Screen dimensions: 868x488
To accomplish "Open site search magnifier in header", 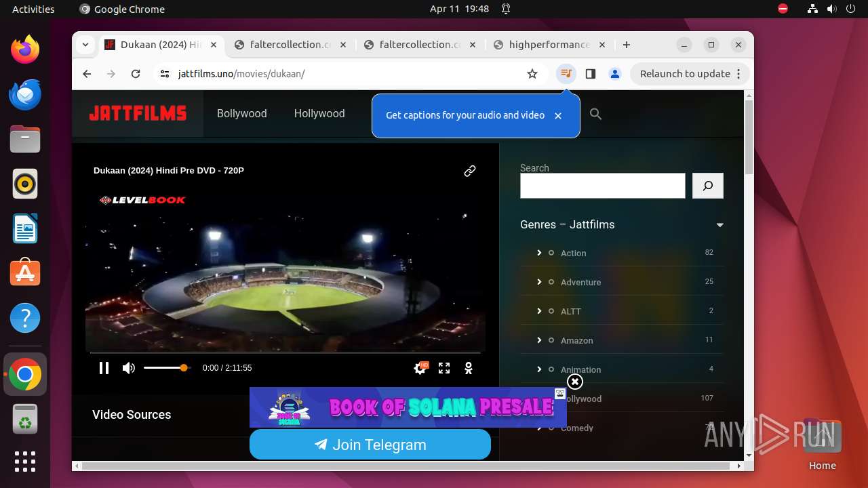I will tap(595, 114).
